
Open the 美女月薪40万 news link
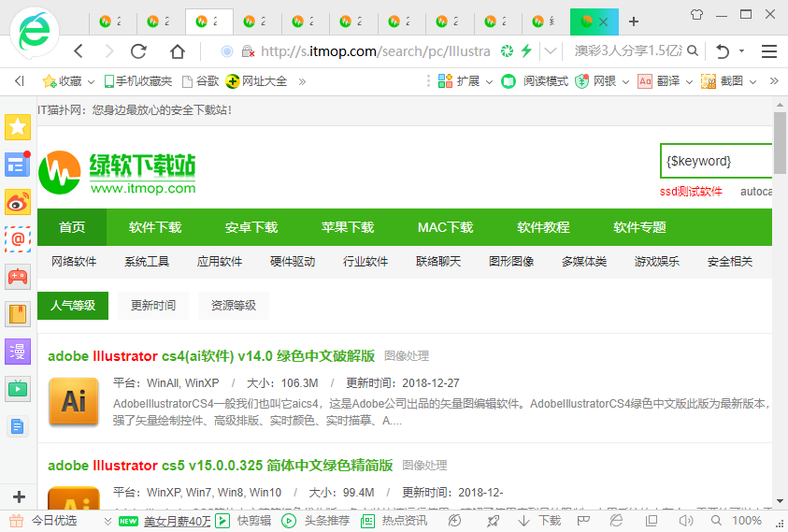tap(177, 522)
